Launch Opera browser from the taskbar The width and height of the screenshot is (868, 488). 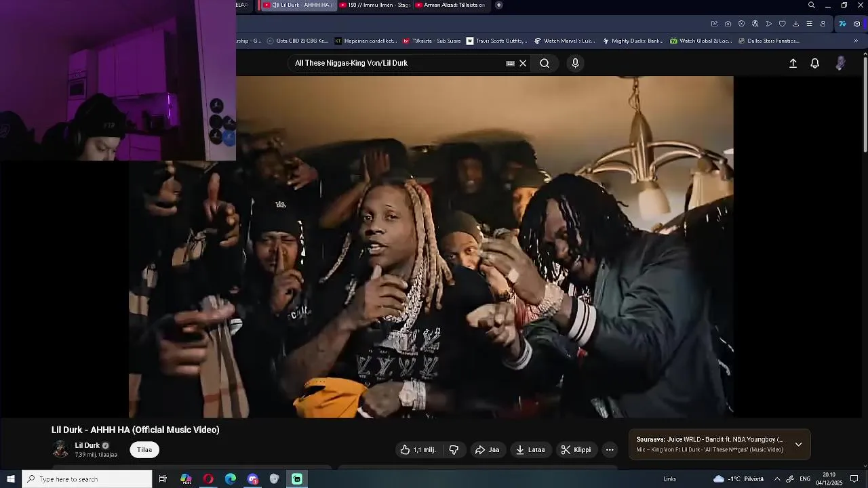(x=208, y=479)
